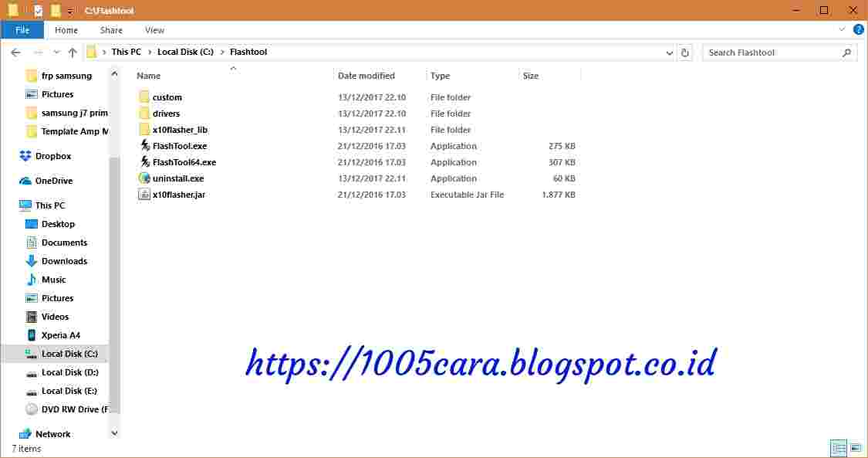Image resolution: width=868 pixels, height=458 pixels.
Task: Open the File menu
Action: (22, 30)
